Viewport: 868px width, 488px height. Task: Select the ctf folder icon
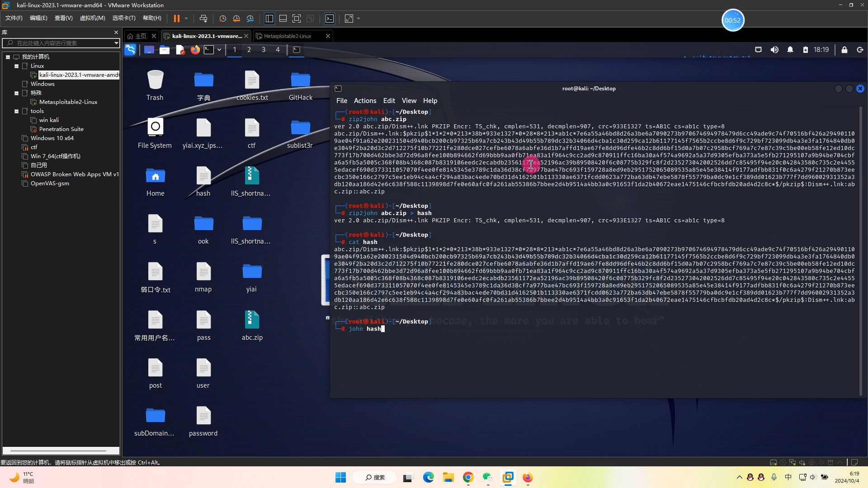click(x=250, y=127)
